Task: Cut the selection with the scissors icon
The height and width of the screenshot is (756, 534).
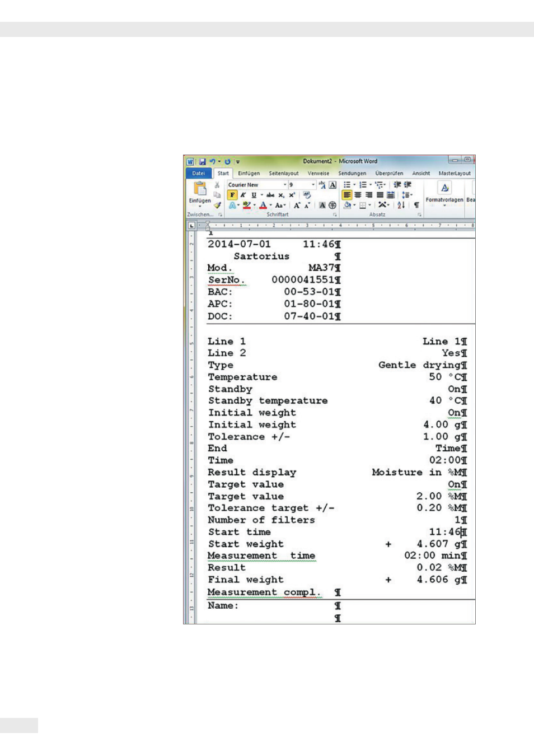Action: 217,185
